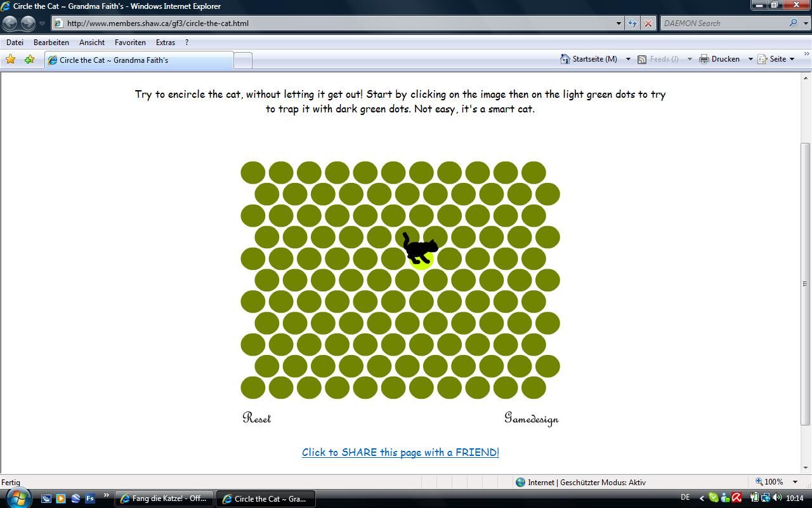Image resolution: width=812 pixels, height=508 pixels.
Task: Click the black cat in the game
Action: (419, 248)
